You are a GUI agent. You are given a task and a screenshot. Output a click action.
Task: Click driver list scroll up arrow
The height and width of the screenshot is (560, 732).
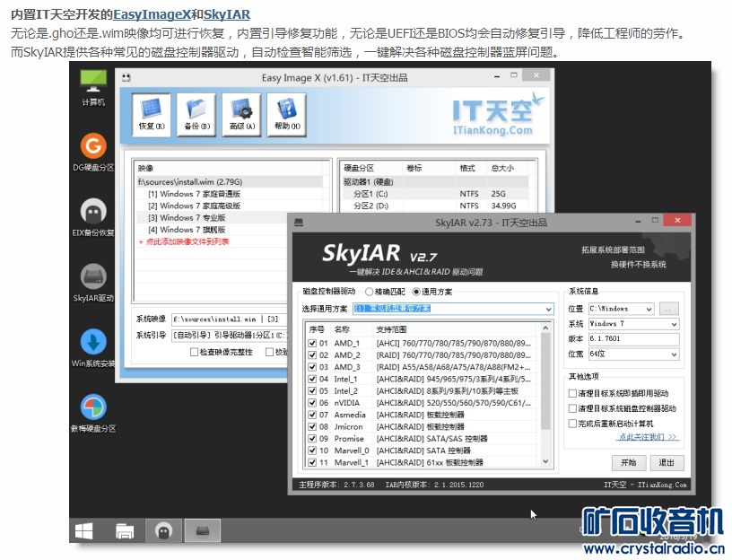tap(545, 328)
